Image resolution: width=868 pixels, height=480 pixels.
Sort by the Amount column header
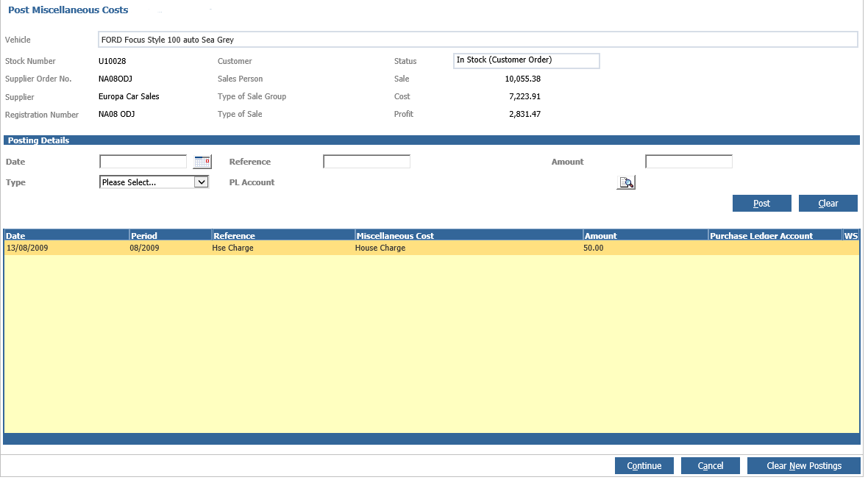(645, 235)
